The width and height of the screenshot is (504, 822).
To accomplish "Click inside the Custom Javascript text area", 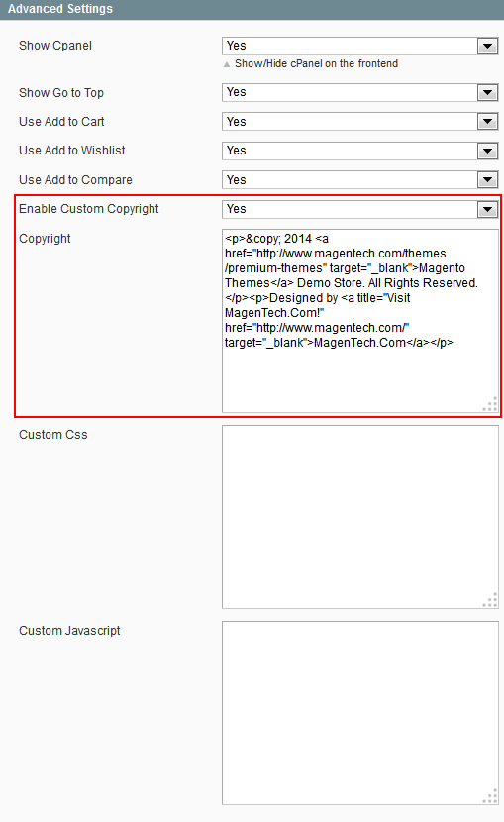I will click(359, 713).
